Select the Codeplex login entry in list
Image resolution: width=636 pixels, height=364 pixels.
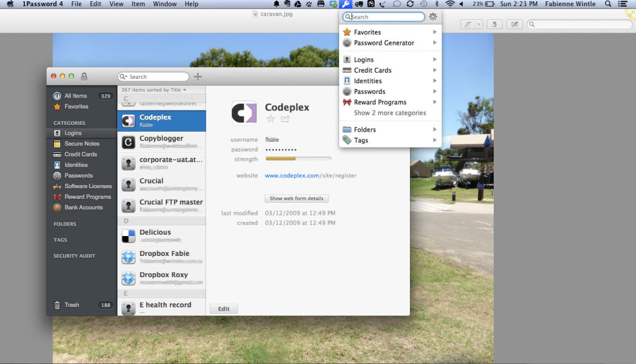click(161, 121)
